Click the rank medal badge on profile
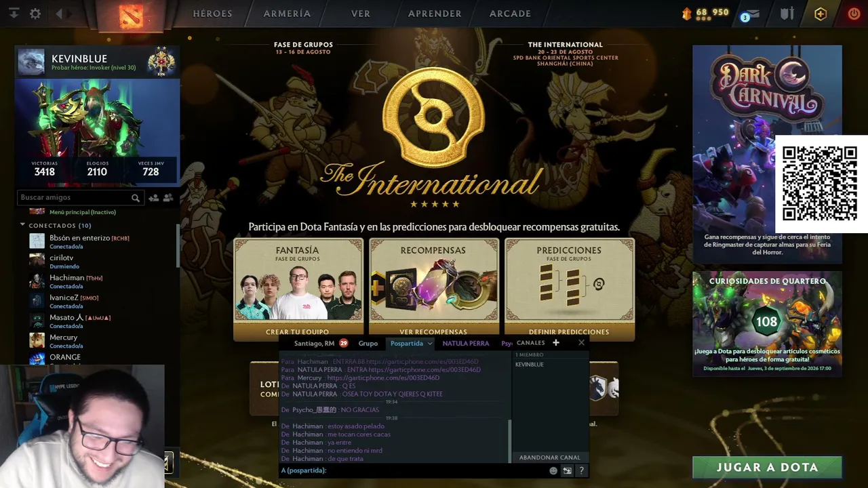 click(161, 62)
